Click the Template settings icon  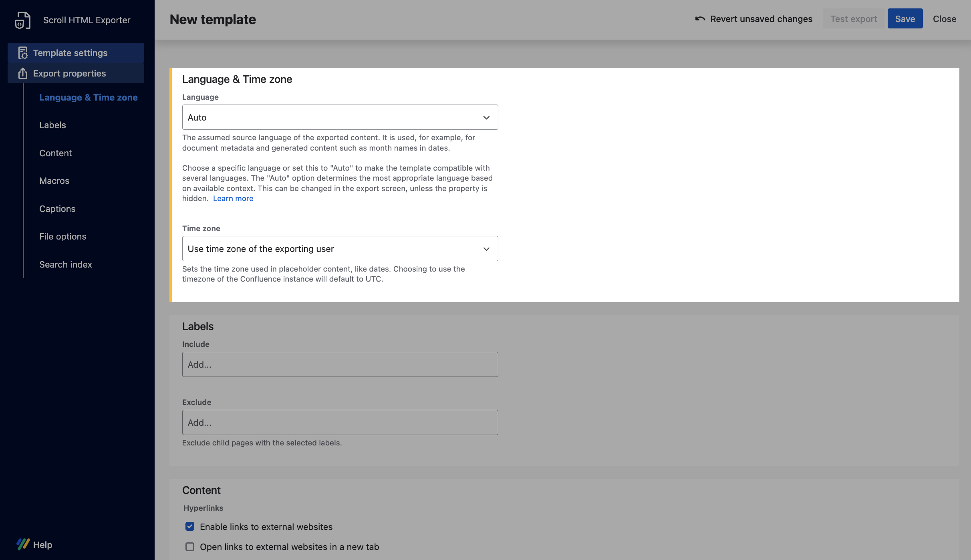(23, 53)
